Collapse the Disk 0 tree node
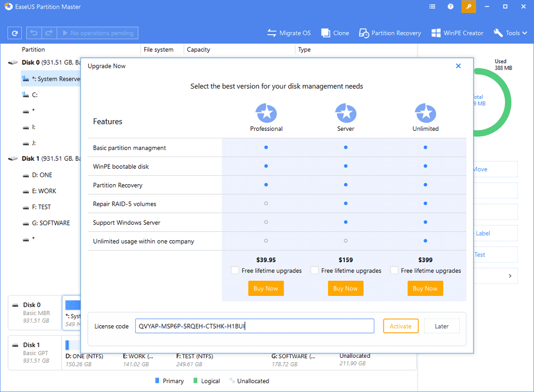The height and width of the screenshot is (392, 534). (12, 62)
